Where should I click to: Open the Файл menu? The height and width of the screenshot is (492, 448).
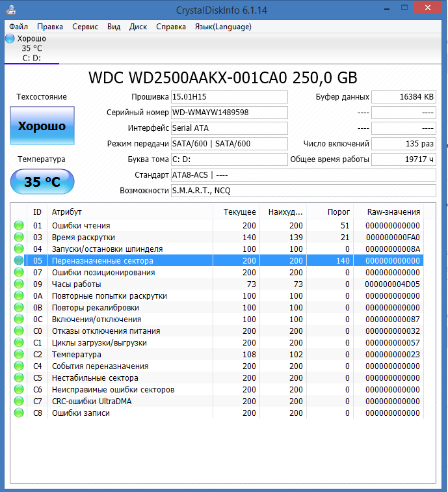click(x=18, y=27)
